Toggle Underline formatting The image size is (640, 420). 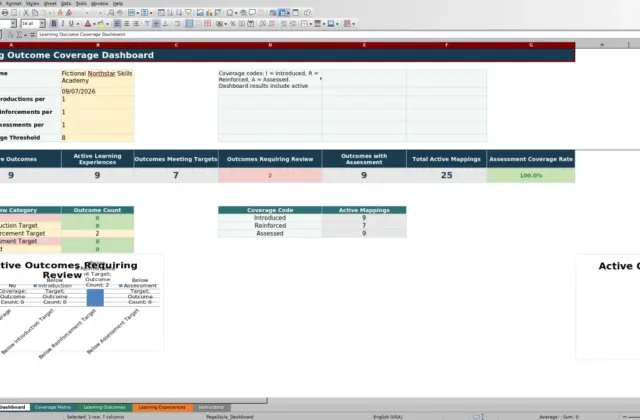[71, 24]
